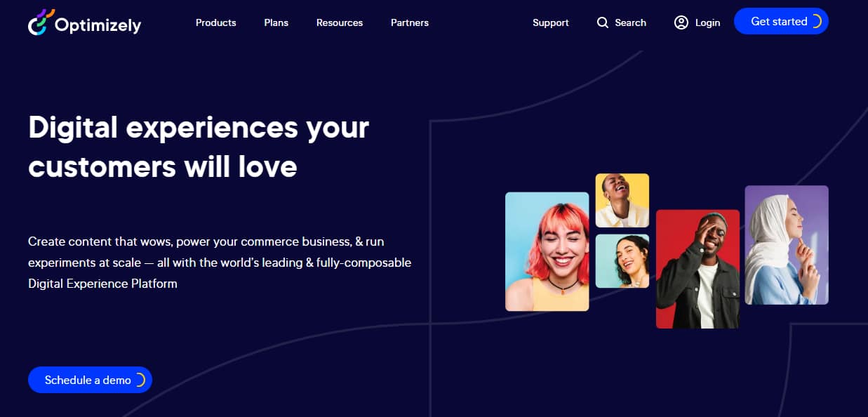Viewport: 868px width, 417px height.
Task: Select the red-background man photo
Action: click(697, 269)
